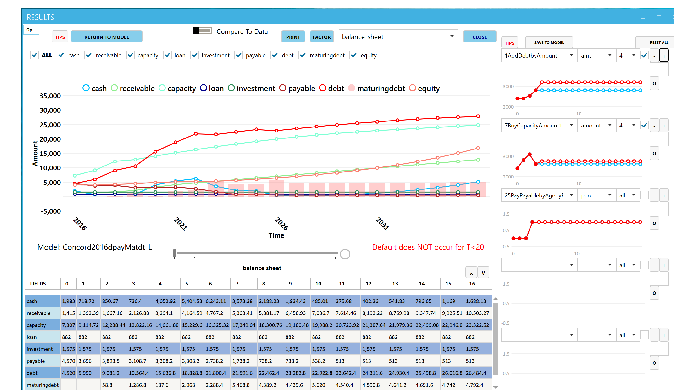
Task: Toggle the receivable series checkbox
Action: 88,55
